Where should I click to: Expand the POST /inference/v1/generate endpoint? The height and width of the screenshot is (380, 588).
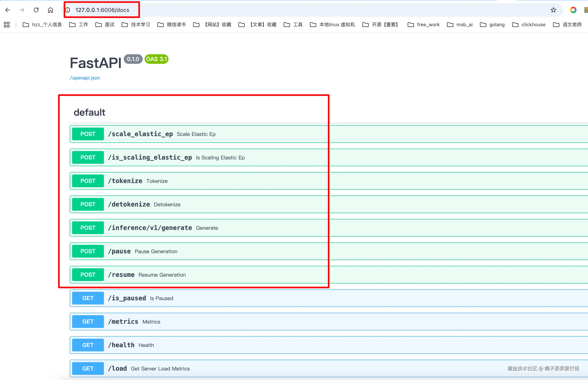click(329, 228)
